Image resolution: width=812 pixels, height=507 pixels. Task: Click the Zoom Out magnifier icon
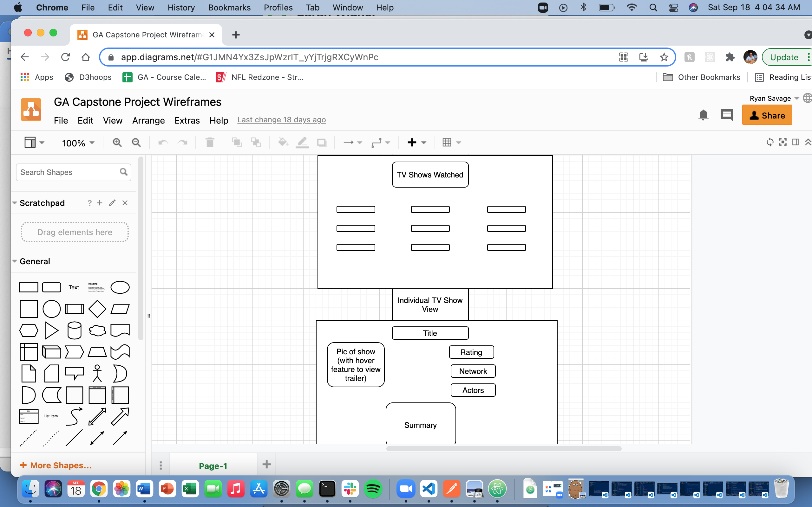pyautogui.click(x=136, y=143)
